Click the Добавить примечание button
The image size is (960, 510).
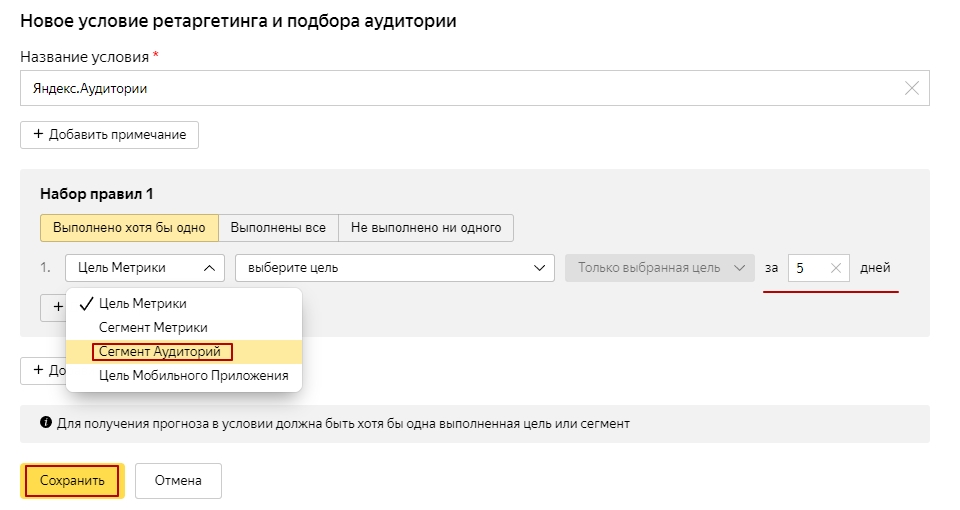tap(109, 135)
